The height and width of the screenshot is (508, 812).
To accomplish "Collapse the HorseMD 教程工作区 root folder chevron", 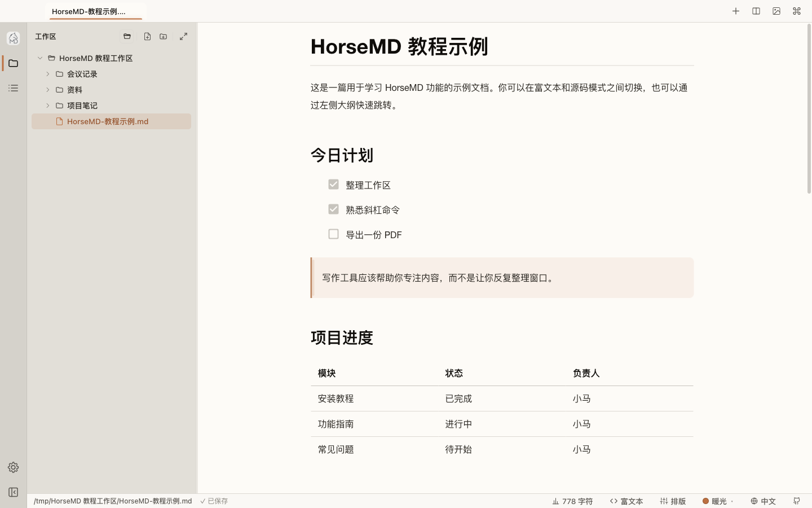I will pyautogui.click(x=40, y=58).
